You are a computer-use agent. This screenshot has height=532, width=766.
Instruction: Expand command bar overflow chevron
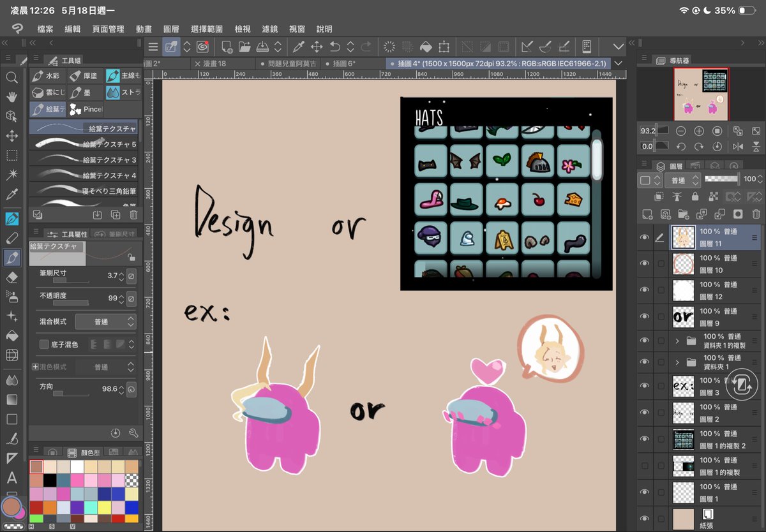(618, 47)
